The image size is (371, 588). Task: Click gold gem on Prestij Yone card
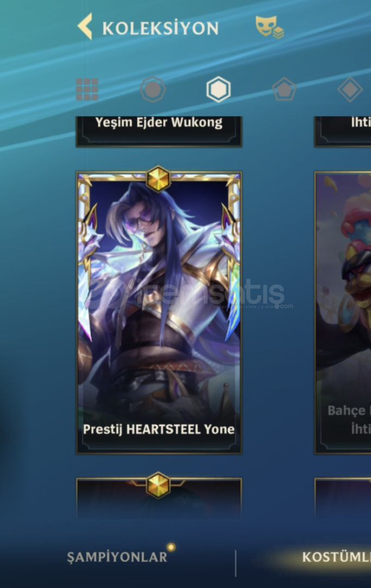click(x=158, y=179)
